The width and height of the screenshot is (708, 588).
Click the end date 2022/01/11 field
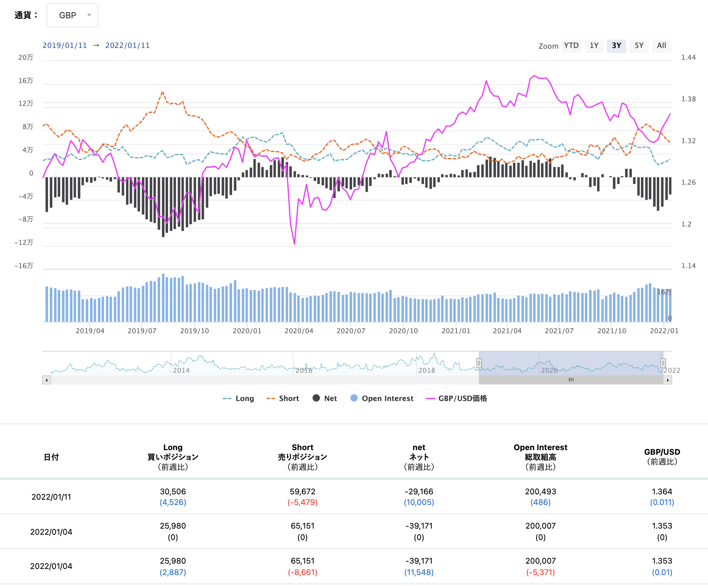click(x=128, y=45)
